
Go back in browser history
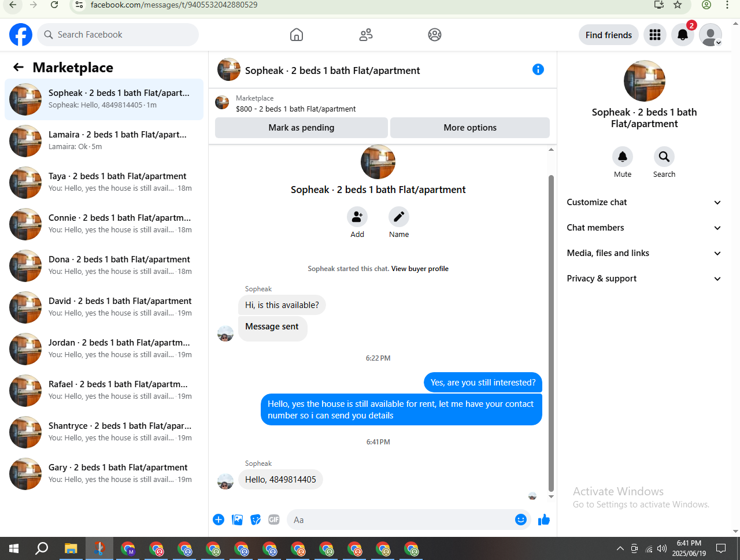13,5
